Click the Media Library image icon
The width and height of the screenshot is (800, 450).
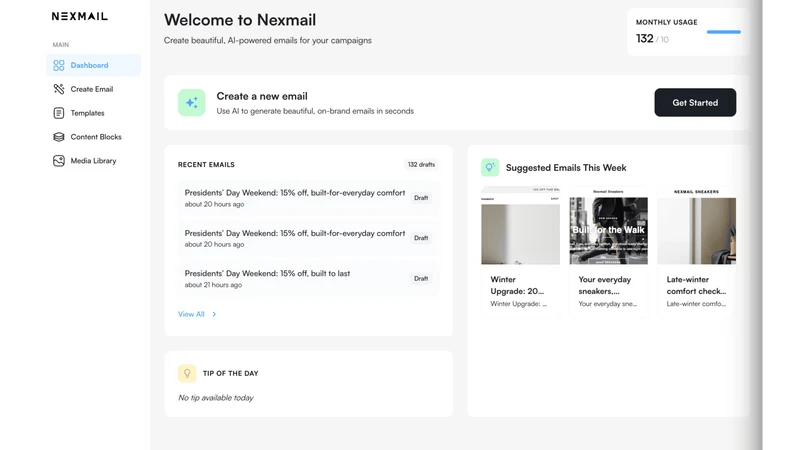point(59,161)
